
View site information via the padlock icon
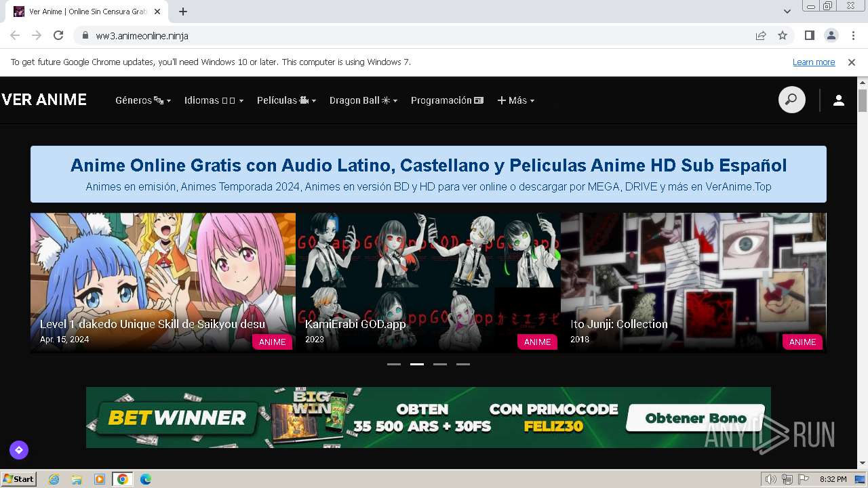tap(85, 35)
